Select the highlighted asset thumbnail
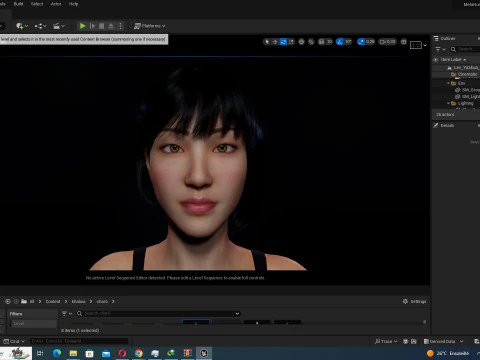The width and height of the screenshot is (480, 360). pyautogui.click(x=196, y=322)
